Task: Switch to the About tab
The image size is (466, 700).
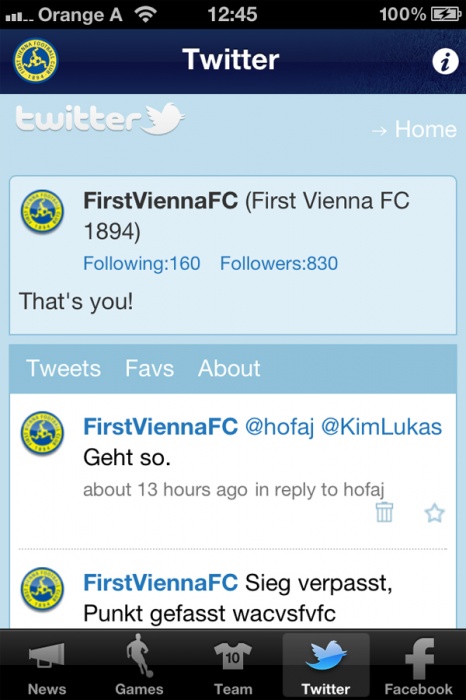Action: [229, 368]
